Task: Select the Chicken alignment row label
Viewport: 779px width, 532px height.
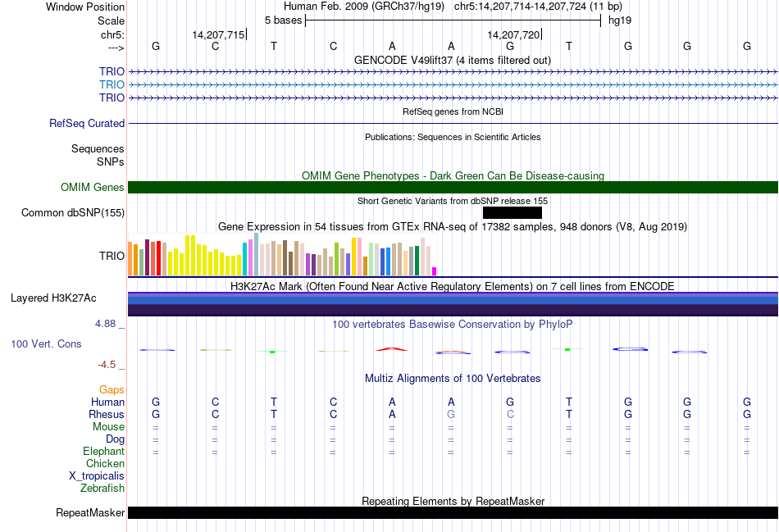Action: [105, 463]
